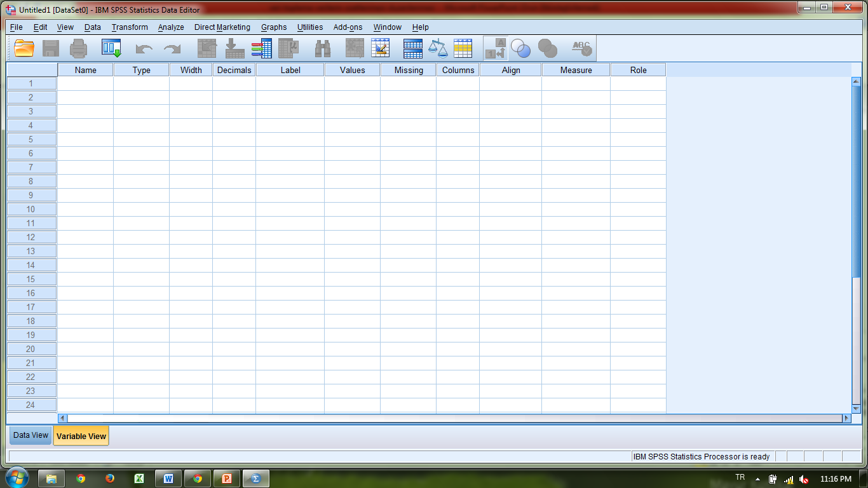Open data document folder icon

24,48
